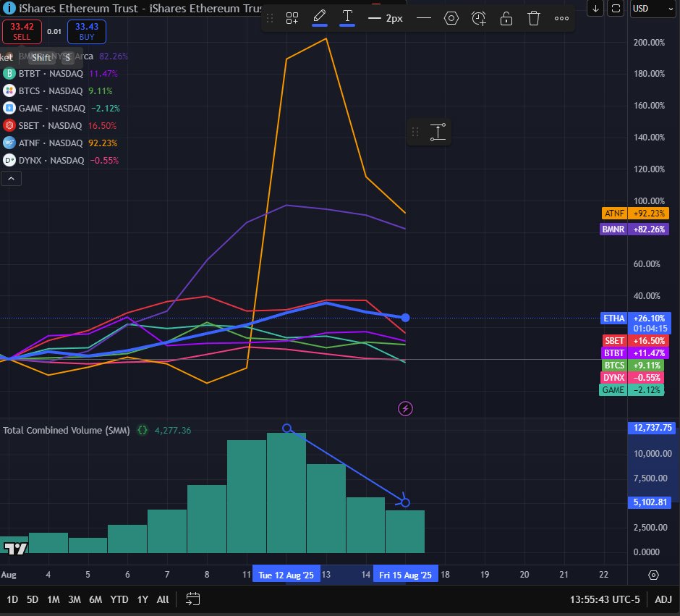
Task: Add alert on drawing clock icon
Action: pos(479,18)
